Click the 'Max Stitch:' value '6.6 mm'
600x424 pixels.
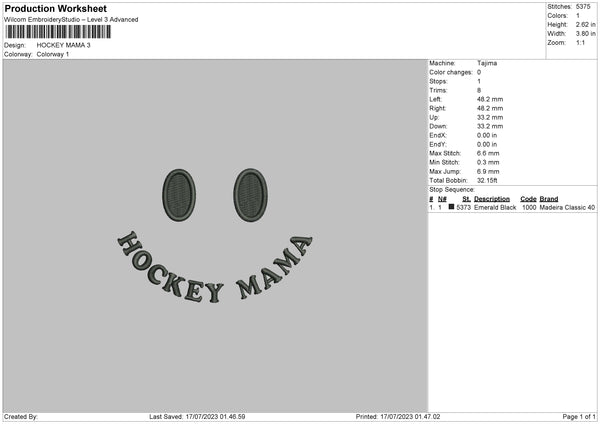[488, 153]
